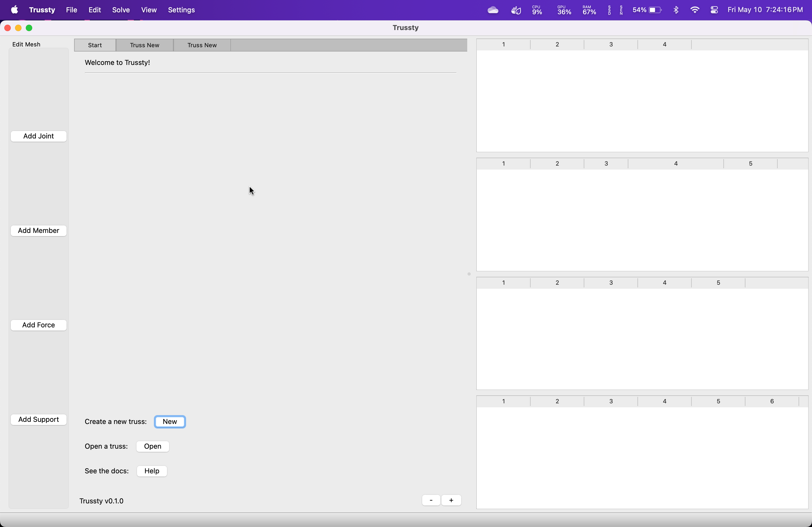This screenshot has width=812, height=527.
Task: Select the Truss New tab beside Start
Action: pyautogui.click(x=145, y=45)
